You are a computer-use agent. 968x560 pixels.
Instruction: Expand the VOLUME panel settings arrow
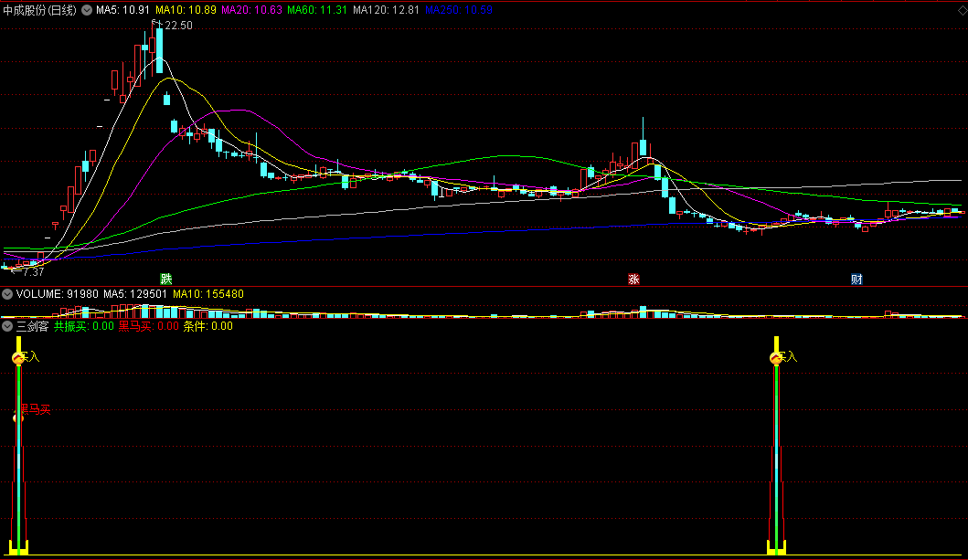click(x=7, y=294)
